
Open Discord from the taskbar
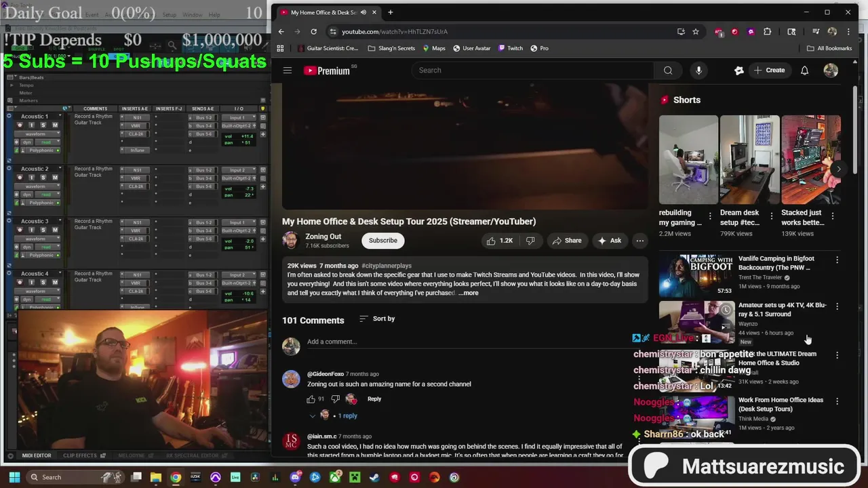click(x=295, y=477)
